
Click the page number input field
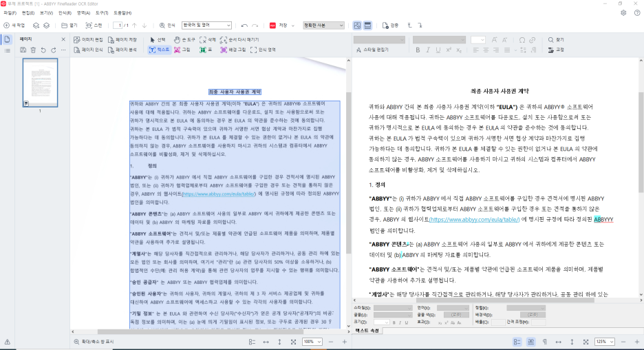118,25
